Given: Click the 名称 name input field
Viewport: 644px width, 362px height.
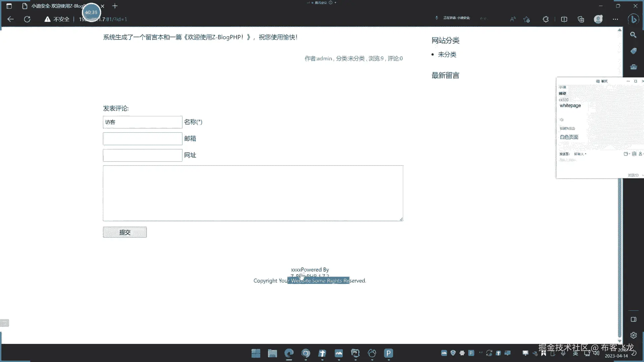Looking at the screenshot, I should (143, 122).
